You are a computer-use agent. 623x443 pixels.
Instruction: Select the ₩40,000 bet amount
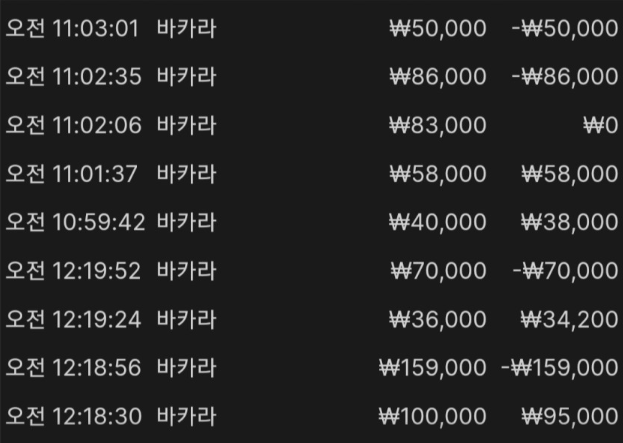click(438, 222)
